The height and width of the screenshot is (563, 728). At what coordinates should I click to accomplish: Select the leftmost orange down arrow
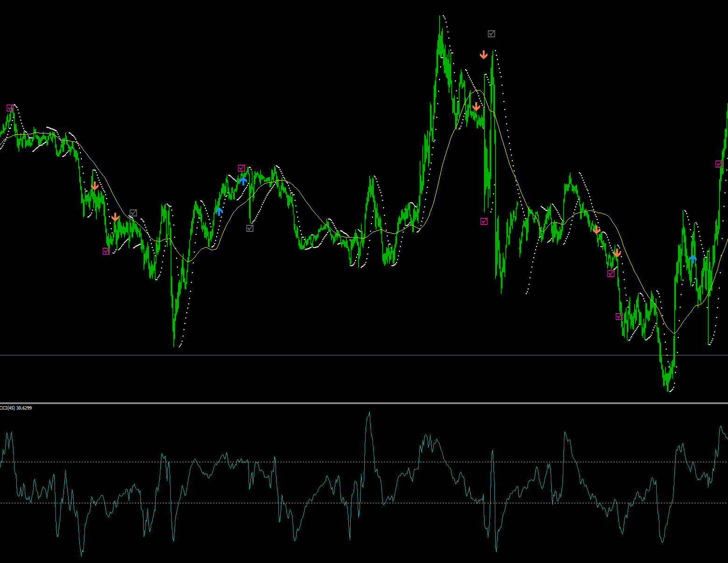coord(95,186)
